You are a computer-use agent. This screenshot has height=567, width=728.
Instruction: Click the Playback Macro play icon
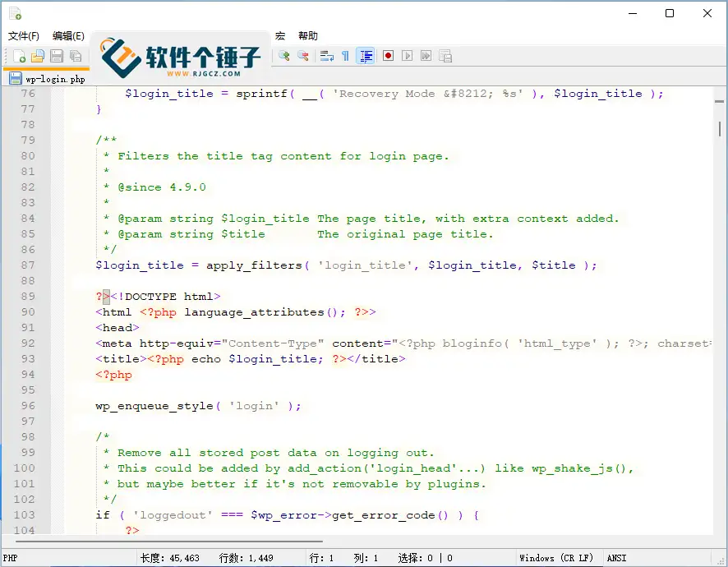pyautogui.click(x=408, y=56)
